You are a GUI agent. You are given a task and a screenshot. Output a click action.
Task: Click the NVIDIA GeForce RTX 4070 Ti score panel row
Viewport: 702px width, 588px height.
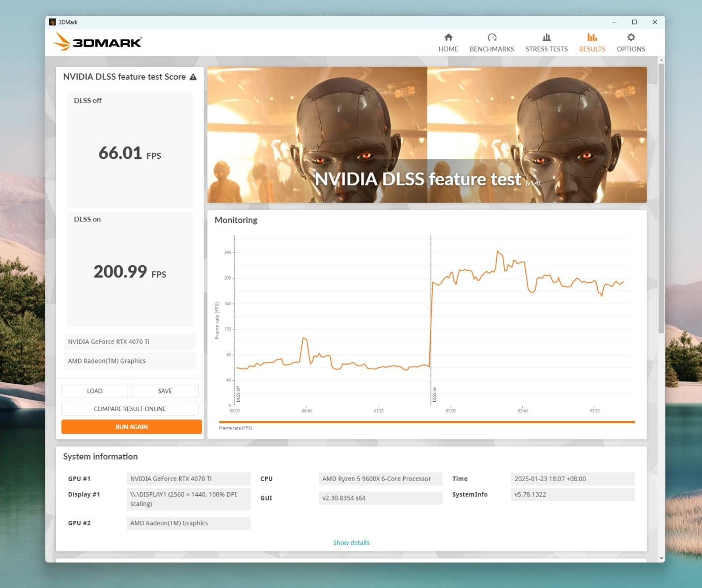point(130,342)
